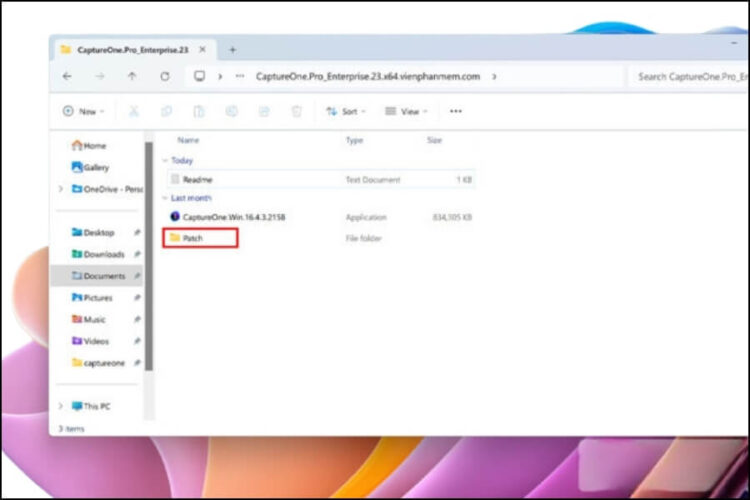Open the See more three-dots menu

pos(456,111)
